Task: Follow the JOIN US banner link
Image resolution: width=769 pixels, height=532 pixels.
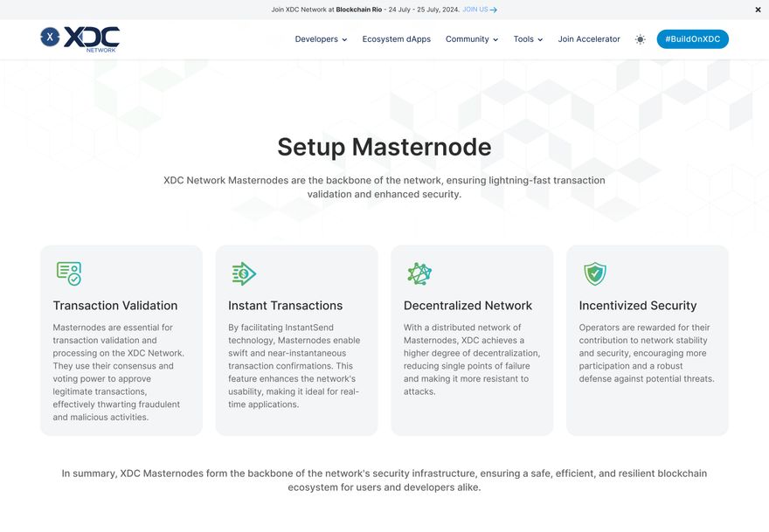Action: point(475,10)
